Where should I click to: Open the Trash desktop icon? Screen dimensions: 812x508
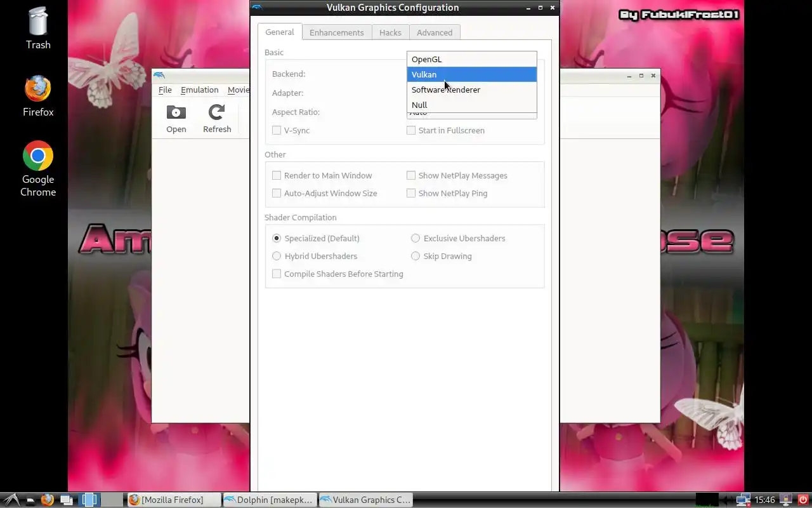coord(38,28)
